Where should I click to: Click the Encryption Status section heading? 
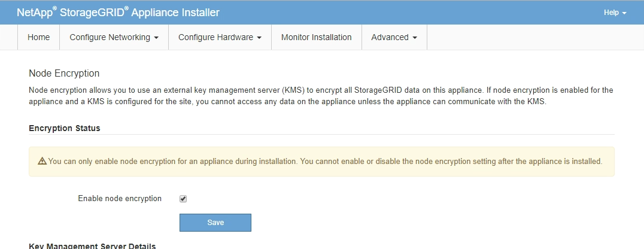click(65, 128)
